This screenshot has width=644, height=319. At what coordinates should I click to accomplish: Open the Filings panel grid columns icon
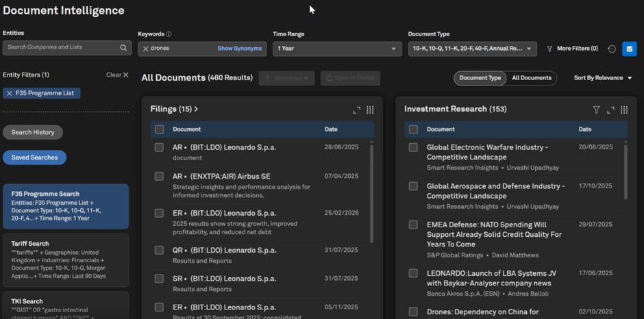[x=370, y=110]
